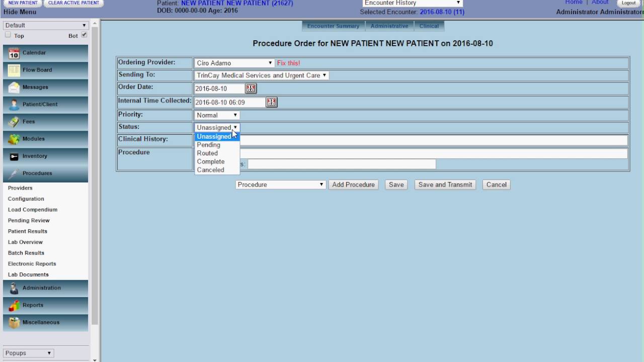Expand the Sending To lab dropdown
Viewport: 644px width, 362px height.
tap(262, 75)
